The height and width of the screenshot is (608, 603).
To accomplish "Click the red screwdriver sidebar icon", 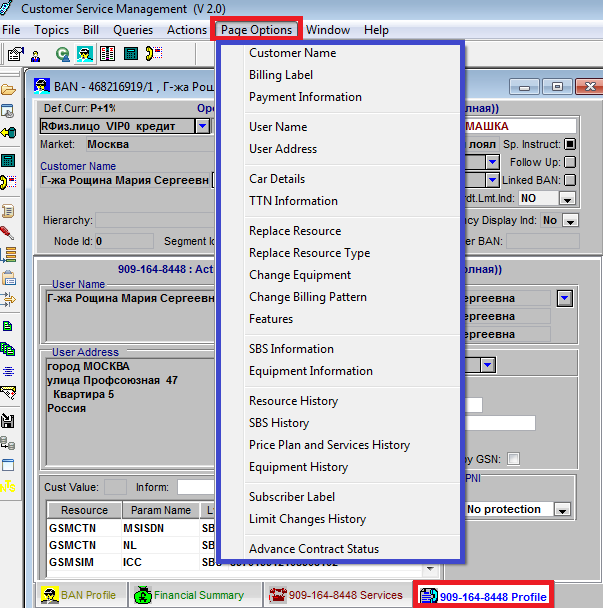I will coord(7,233).
